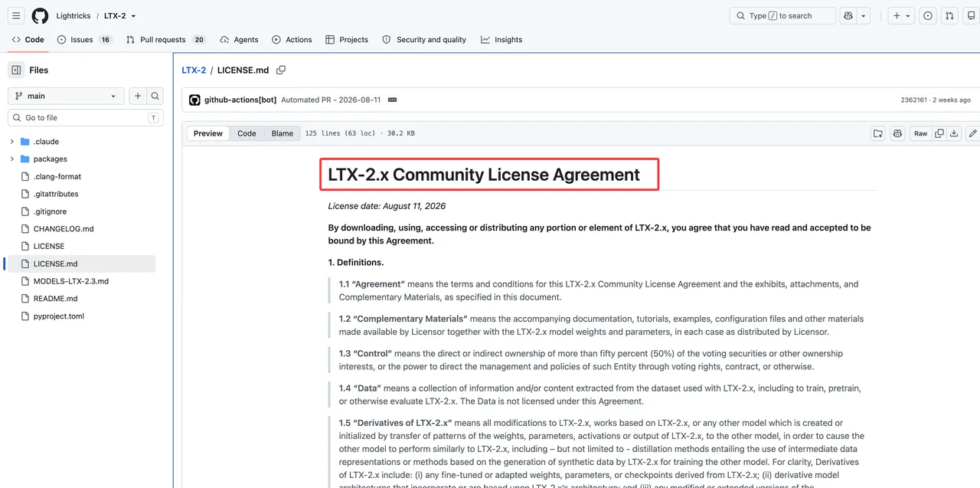Switch to the Issues tab

coord(84,40)
